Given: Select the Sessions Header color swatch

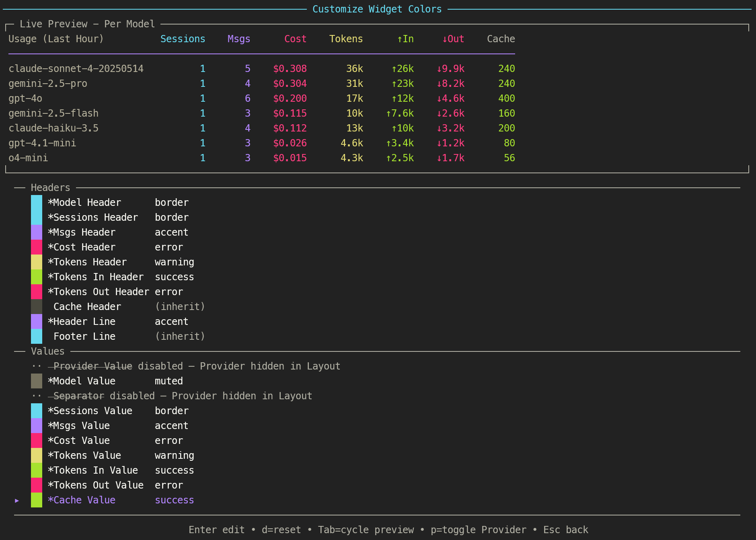Looking at the screenshot, I should [x=37, y=218].
